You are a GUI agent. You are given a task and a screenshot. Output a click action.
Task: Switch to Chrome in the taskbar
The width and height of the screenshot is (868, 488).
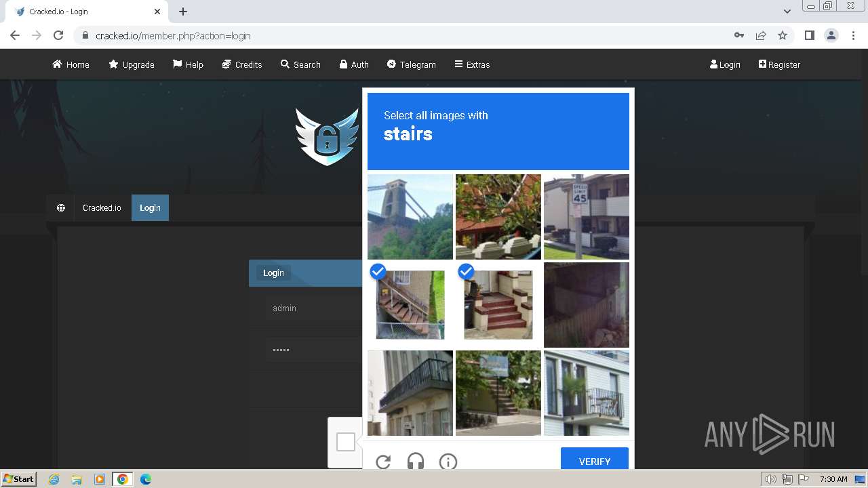tap(123, 479)
